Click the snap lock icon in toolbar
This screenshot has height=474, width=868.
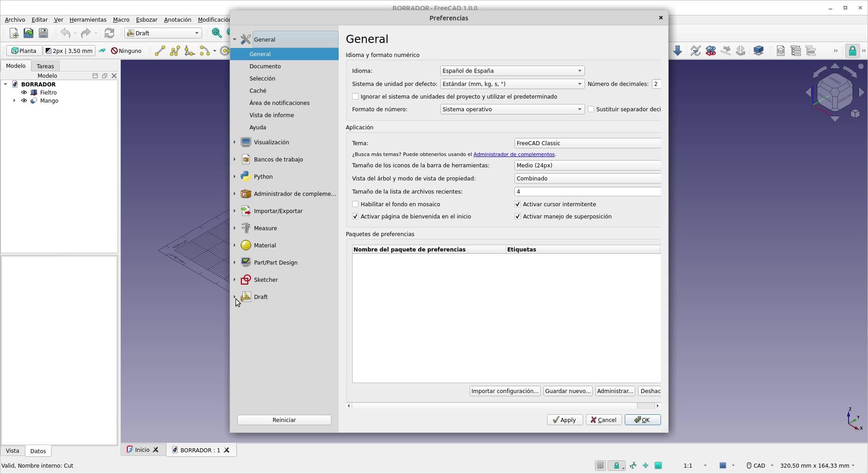pos(852,51)
